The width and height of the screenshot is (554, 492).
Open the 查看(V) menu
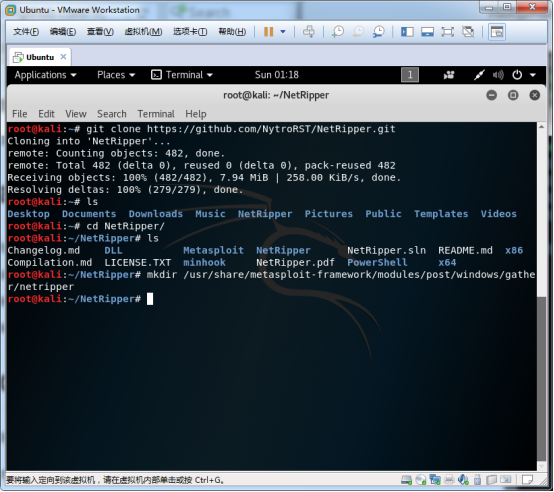pos(100,32)
